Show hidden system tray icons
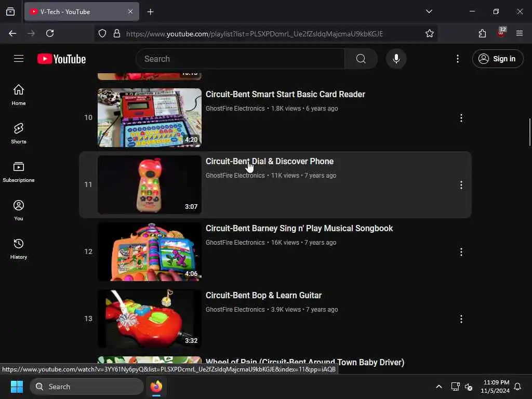This screenshot has width=532, height=399. tap(438, 387)
